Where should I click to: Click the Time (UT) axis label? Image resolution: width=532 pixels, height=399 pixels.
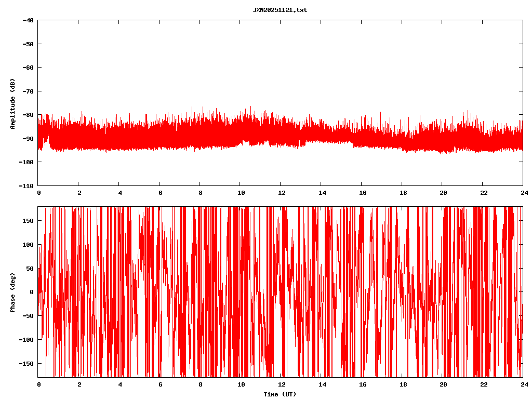click(x=280, y=394)
